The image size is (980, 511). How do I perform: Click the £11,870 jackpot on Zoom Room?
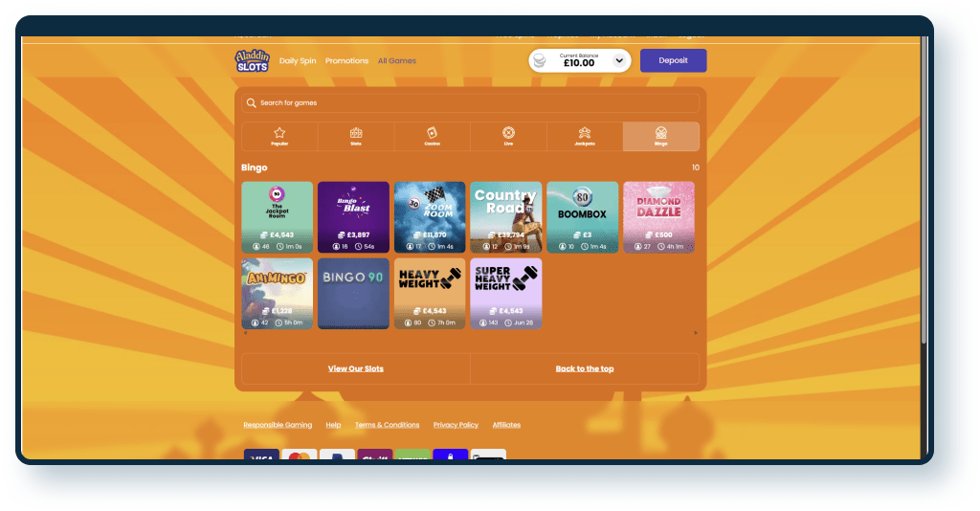click(x=434, y=234)
